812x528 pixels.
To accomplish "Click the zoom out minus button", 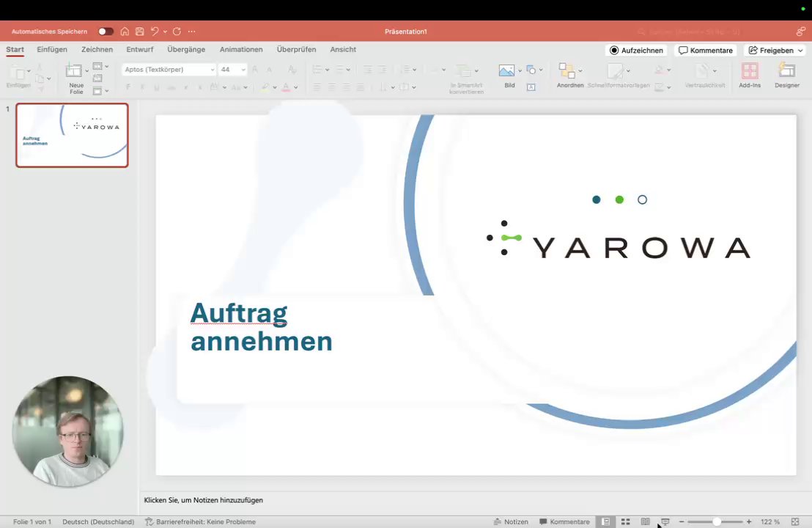I will coord(682,522).
